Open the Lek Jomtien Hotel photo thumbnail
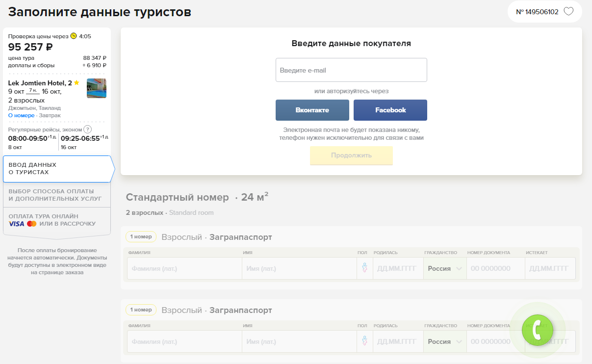 pos(97,88)
